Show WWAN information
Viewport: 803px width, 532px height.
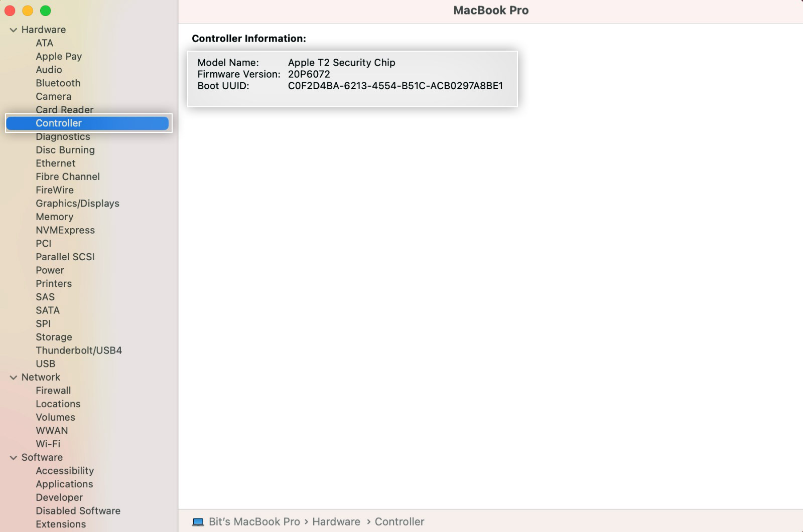click(x=52, y=431)
